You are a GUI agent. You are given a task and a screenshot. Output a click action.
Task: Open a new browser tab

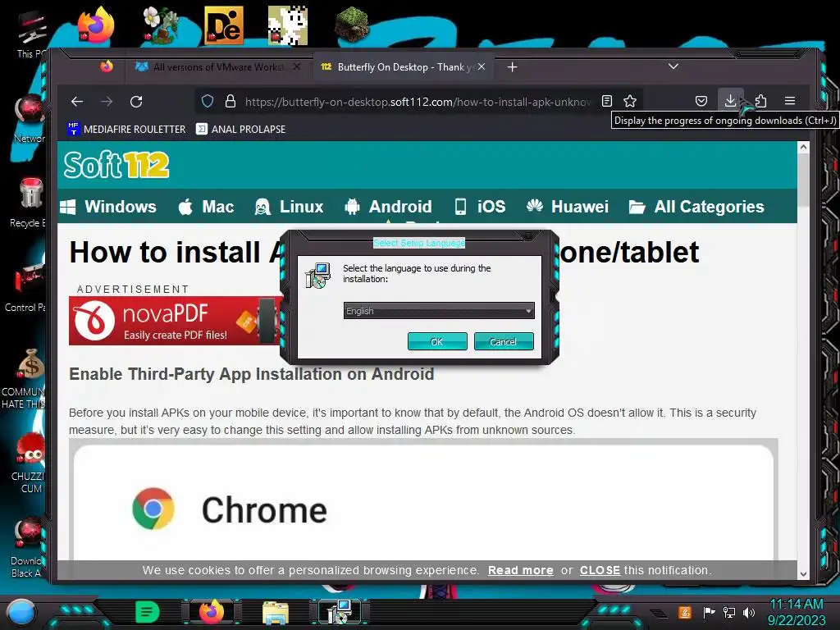tap(512, 67)
